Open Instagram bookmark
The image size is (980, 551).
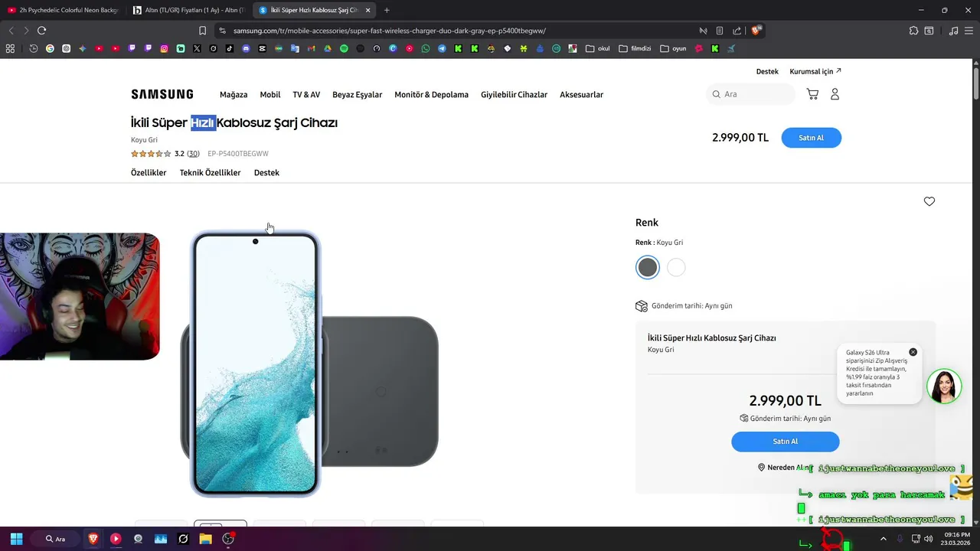(164, 48)
